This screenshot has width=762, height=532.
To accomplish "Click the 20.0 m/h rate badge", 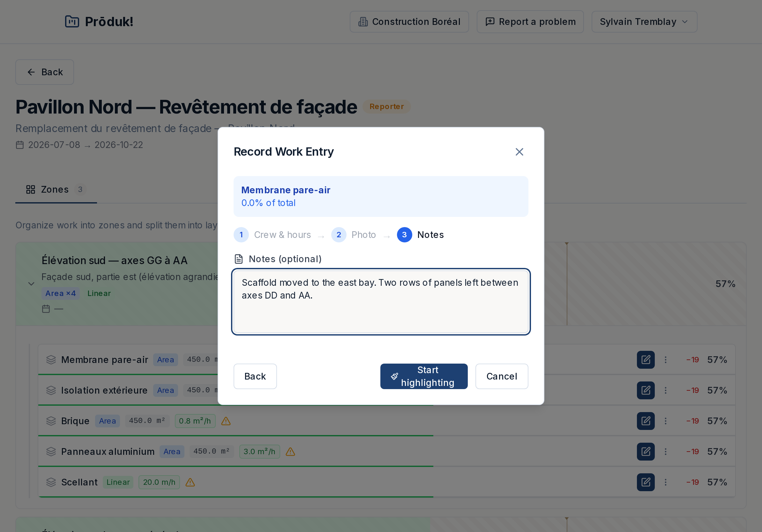I will click(159, 482).
